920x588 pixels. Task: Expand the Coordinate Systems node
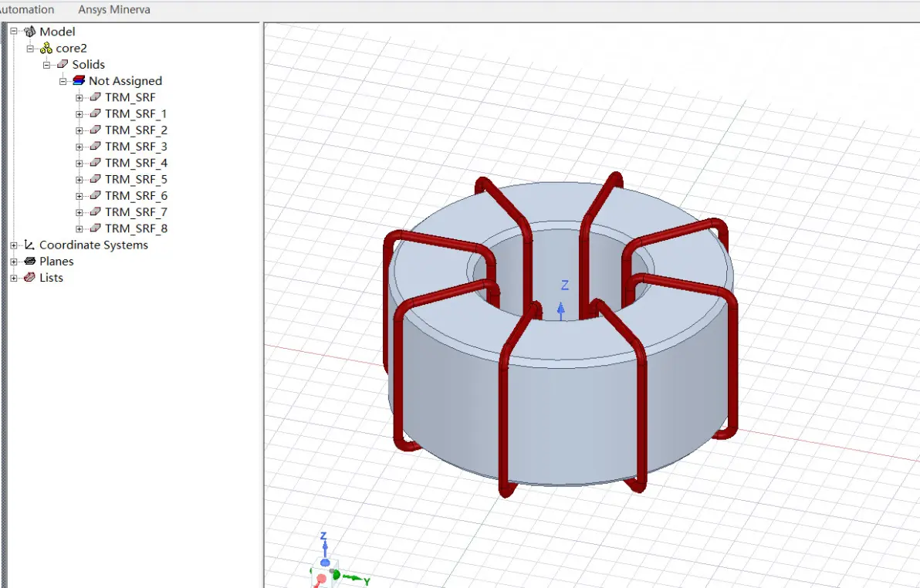(13, 245)
